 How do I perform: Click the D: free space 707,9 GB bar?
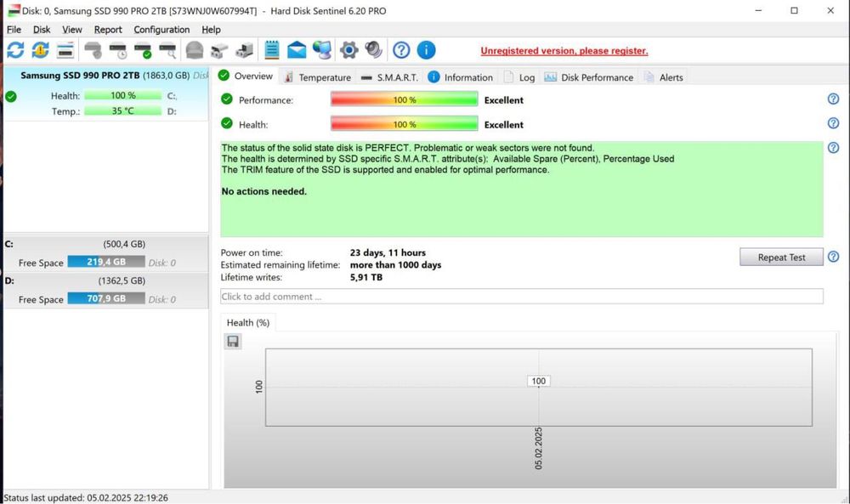106,299
